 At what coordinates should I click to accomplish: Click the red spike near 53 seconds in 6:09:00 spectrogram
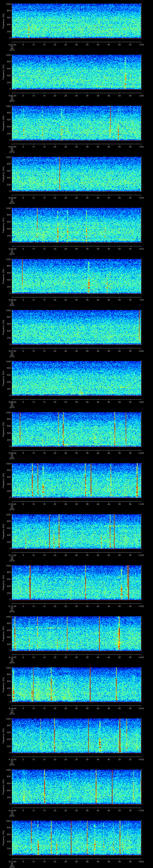point(126,429)
